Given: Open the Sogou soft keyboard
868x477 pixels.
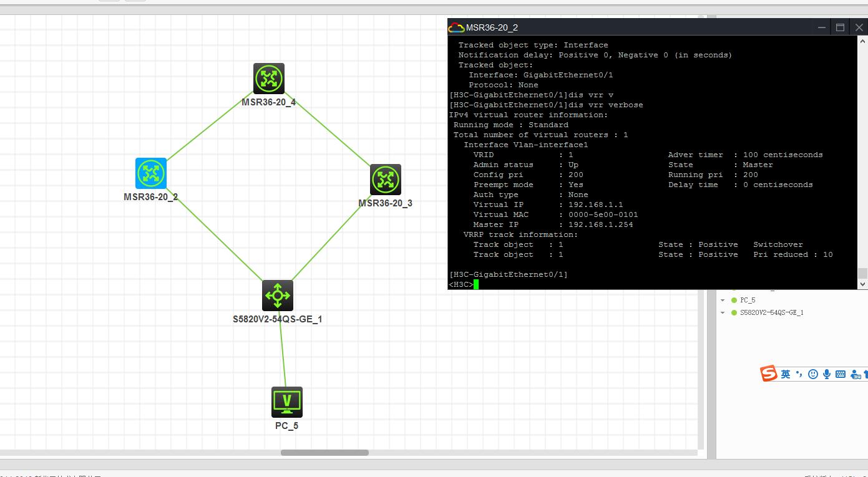Looking at the screenshot, I should 841,374.
